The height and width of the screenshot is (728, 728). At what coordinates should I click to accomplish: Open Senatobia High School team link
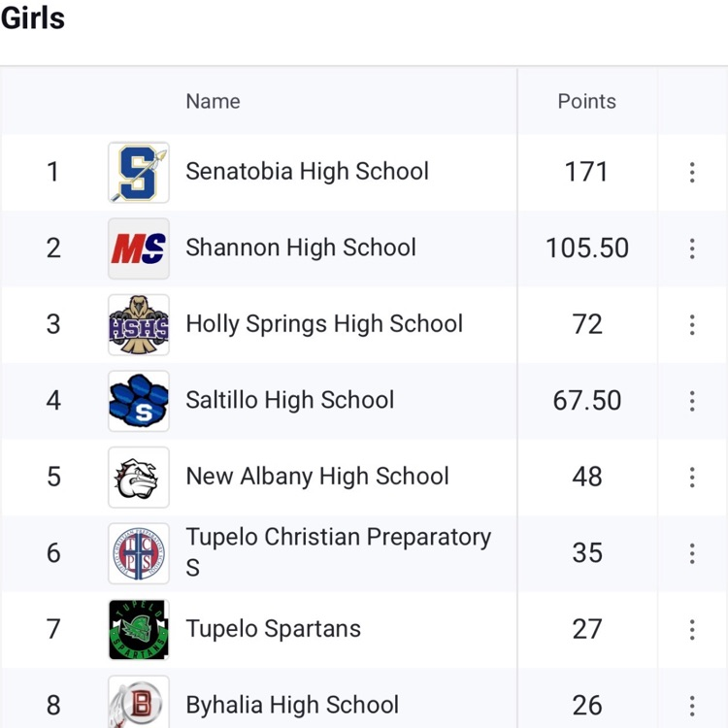point(307,172)
